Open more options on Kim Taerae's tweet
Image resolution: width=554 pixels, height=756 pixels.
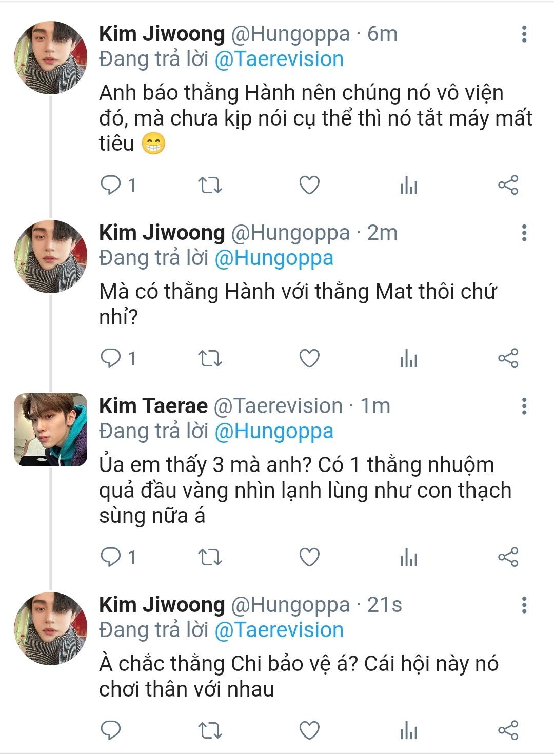524,406
